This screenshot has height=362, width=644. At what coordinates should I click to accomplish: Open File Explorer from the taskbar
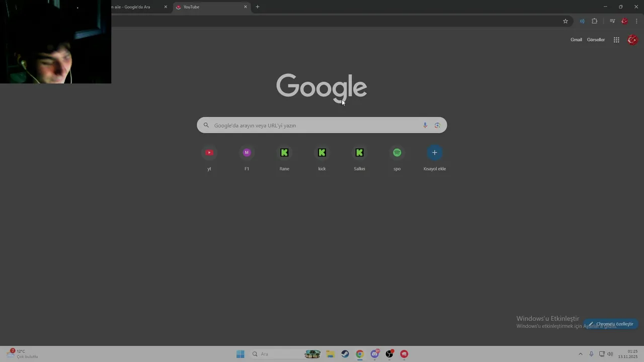tap(330, 354)
